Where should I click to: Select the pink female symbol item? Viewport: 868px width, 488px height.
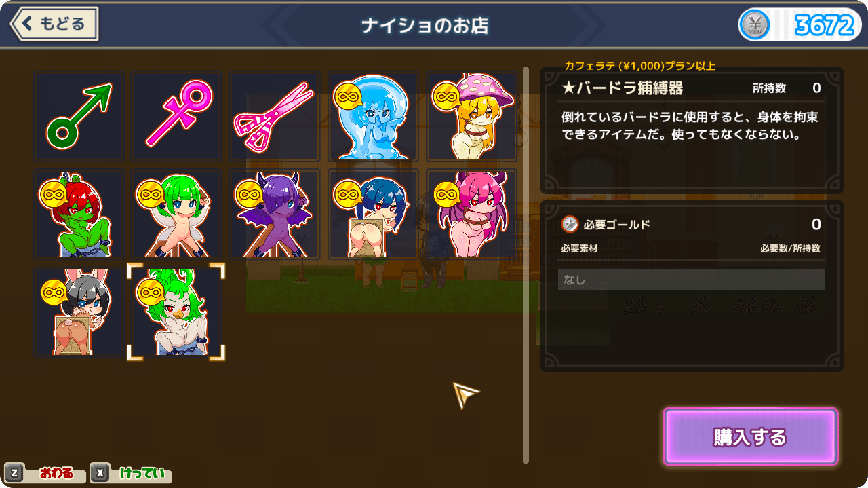[176, 117]
